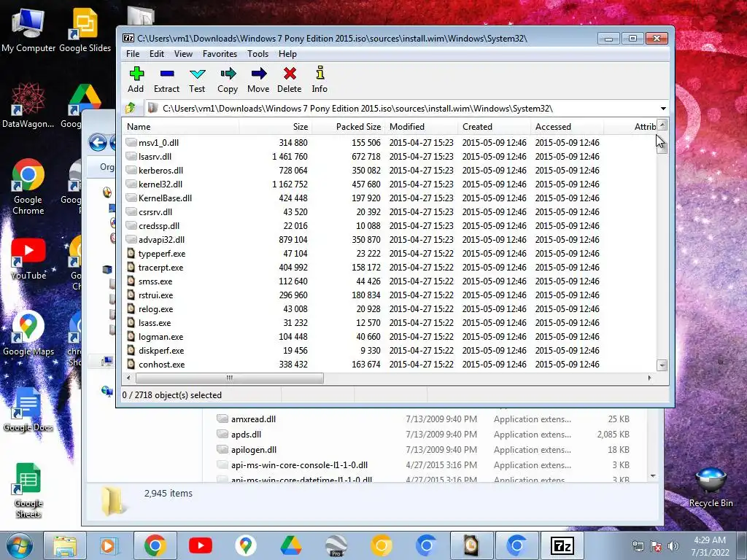Select the lsass.exe entry
Screen dimensions: 747x560
(x=389, y=322)
